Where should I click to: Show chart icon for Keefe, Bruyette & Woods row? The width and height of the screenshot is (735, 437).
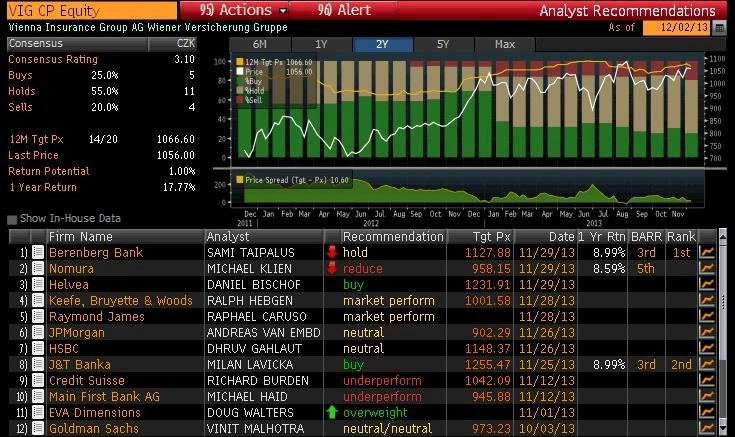point(707,301)
